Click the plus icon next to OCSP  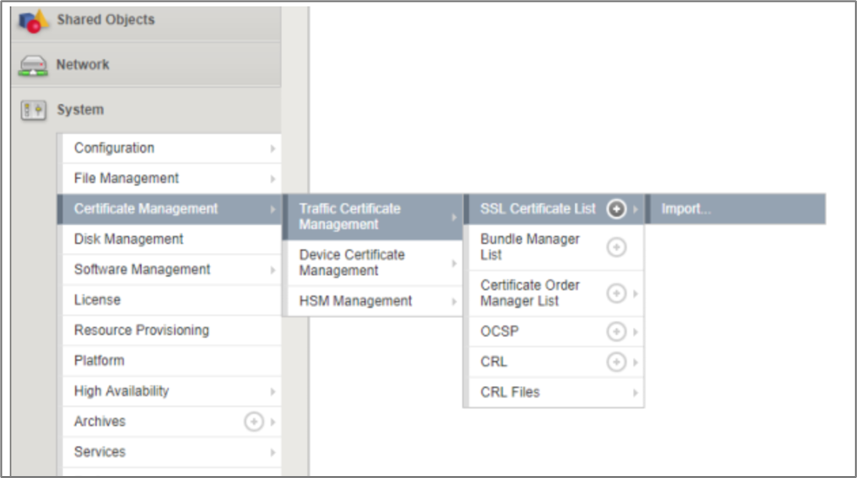click(x=617, y=331)
